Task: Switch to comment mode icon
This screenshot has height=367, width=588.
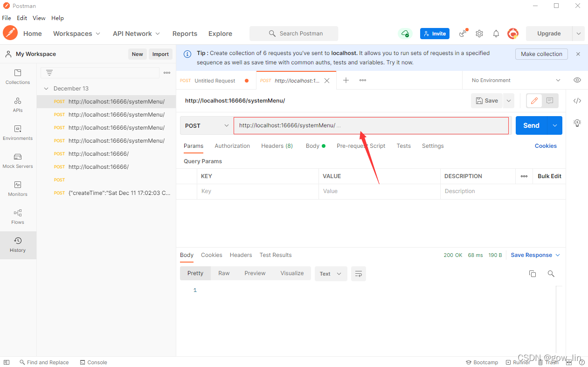Action: pos(550,101)
